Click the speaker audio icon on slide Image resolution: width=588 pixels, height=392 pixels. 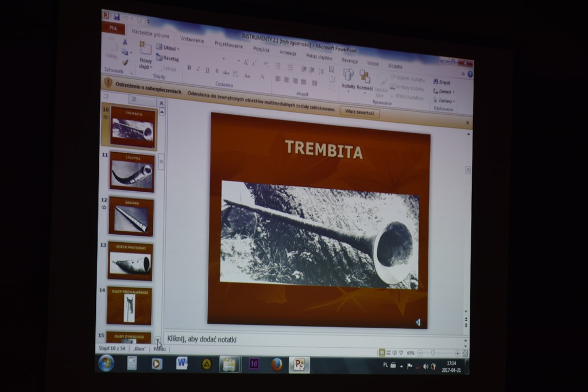pyautogui.click(x=417, y=323)
